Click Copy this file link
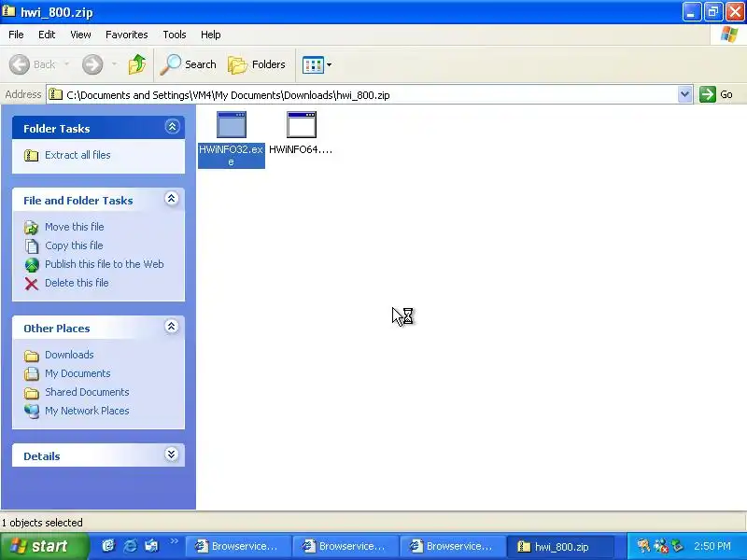 [x=74, y=245]
